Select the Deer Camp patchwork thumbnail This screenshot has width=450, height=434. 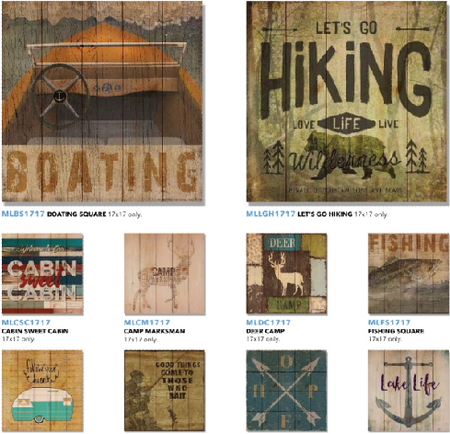[287, 274]
